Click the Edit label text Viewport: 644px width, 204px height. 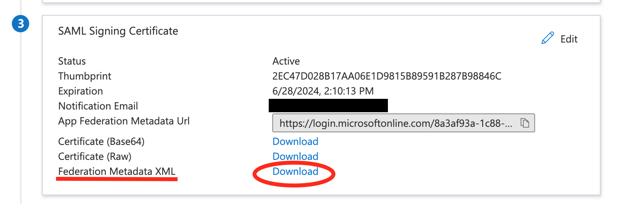coord(569,39)
